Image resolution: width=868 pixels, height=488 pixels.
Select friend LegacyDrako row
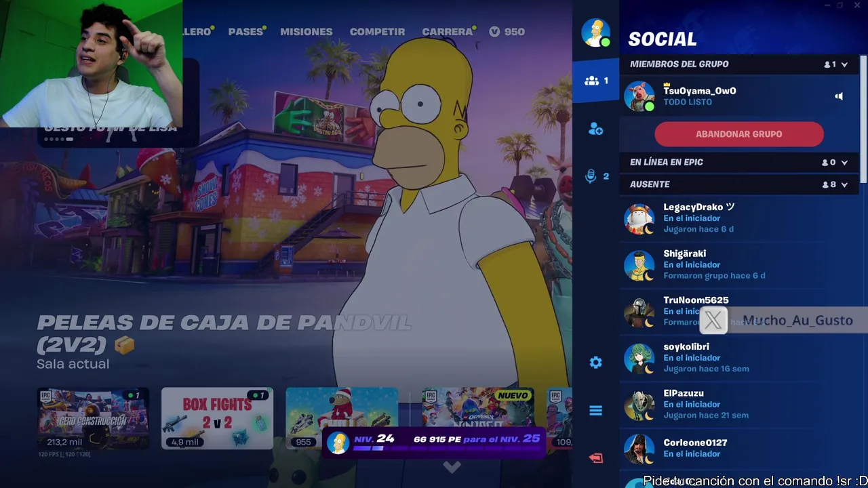tap(741, 218)
